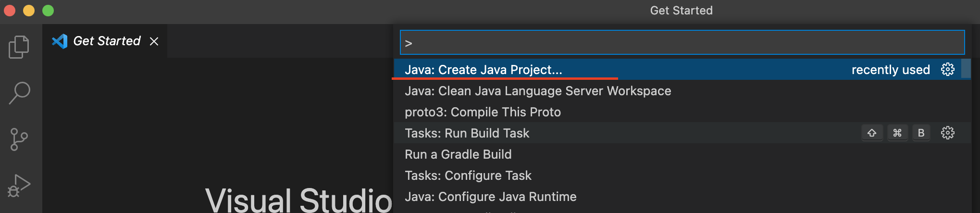Switch to the Get Started tab

pos(105,41)
